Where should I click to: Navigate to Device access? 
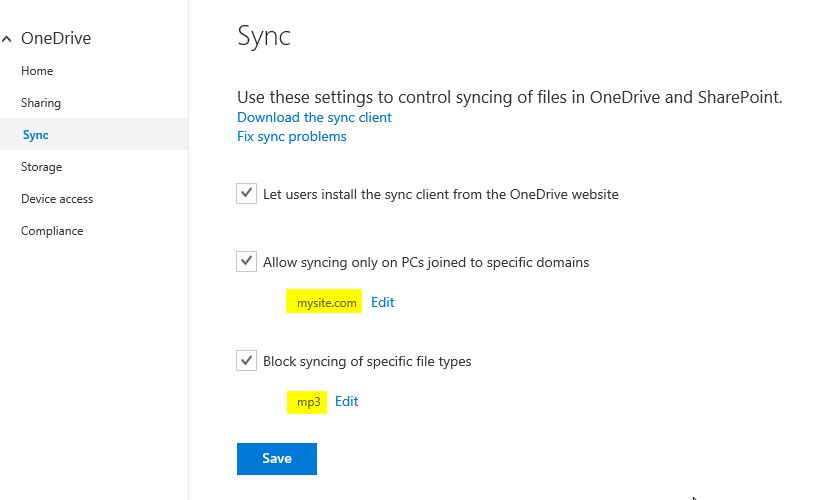click(x=57, y=199)
